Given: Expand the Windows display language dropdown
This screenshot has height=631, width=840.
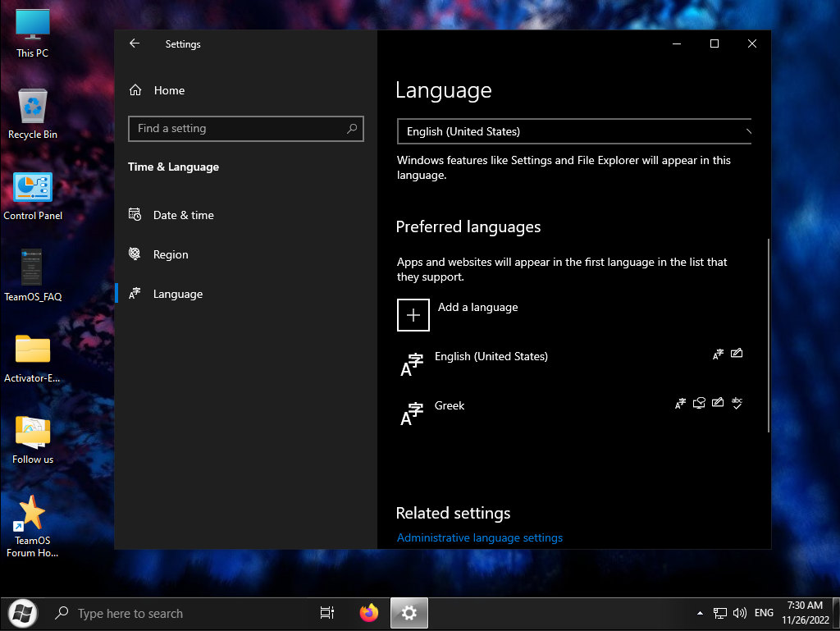Looking at the screenshot, I should click(x=574, y=131).
